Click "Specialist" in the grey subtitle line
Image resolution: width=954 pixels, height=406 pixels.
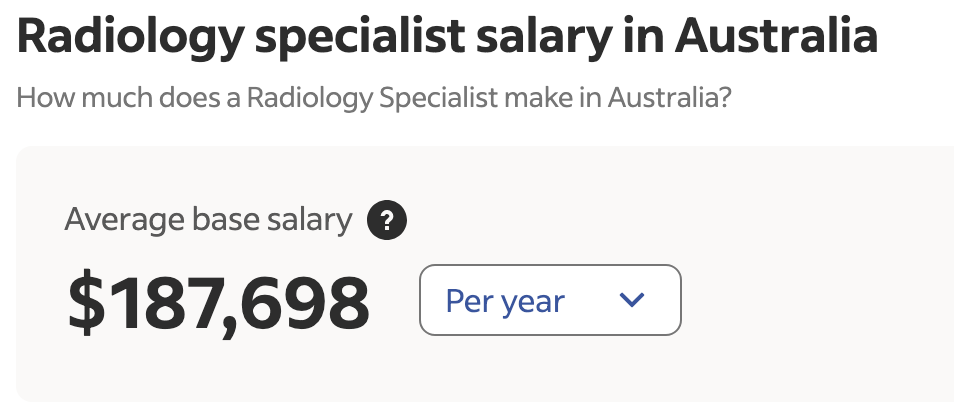tap(439, 98)
